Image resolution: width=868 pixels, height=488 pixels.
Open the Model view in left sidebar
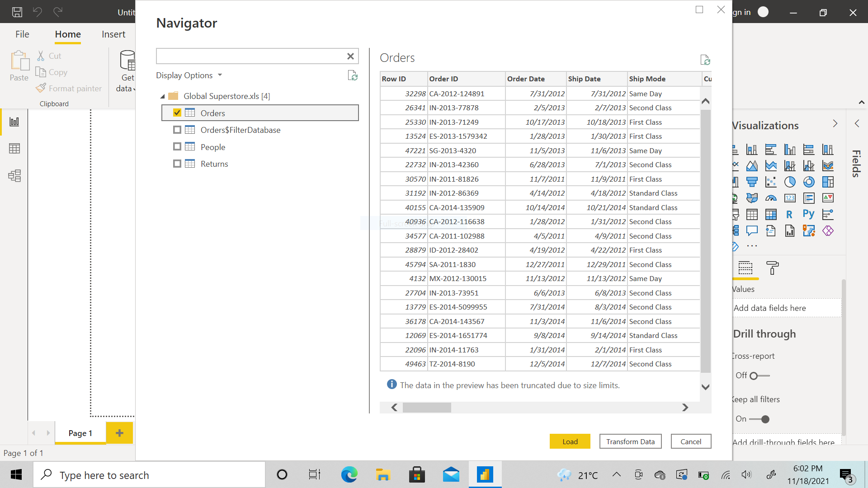coord(14,175)
